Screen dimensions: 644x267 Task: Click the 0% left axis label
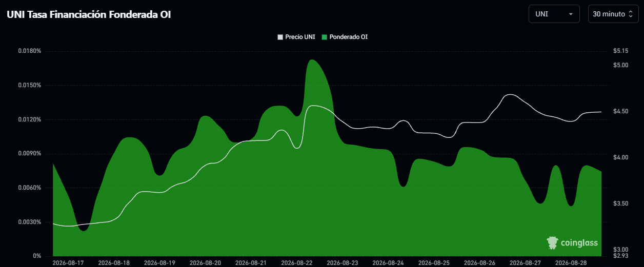coord(38,256)
